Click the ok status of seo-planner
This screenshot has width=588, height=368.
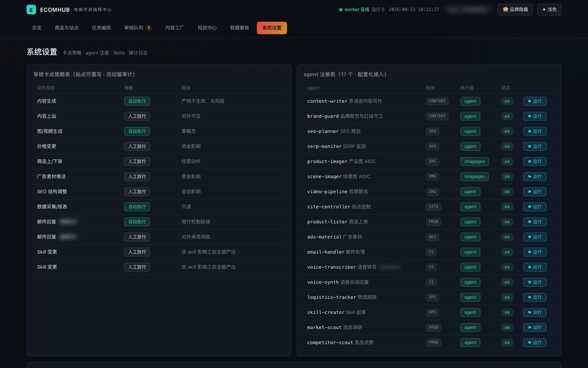507,131
